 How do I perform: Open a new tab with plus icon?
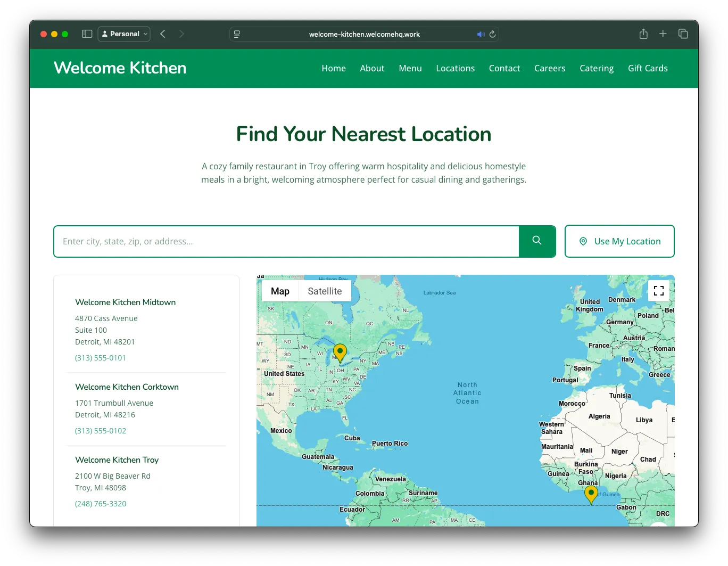(x=663, y=34)
